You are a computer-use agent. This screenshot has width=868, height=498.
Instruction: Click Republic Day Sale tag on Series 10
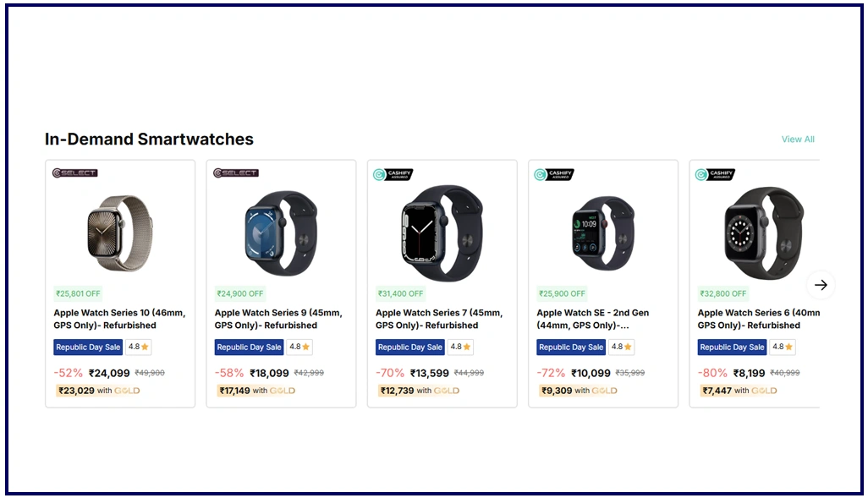(x=88, y=348)
